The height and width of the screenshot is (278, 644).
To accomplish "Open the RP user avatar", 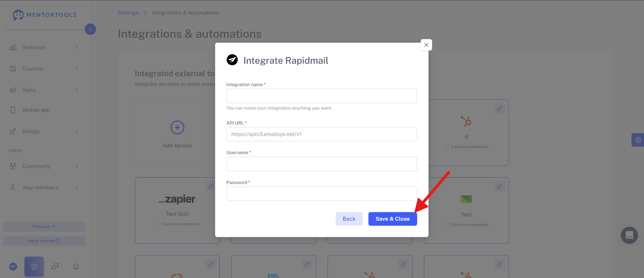I will [x=13, y=267].
